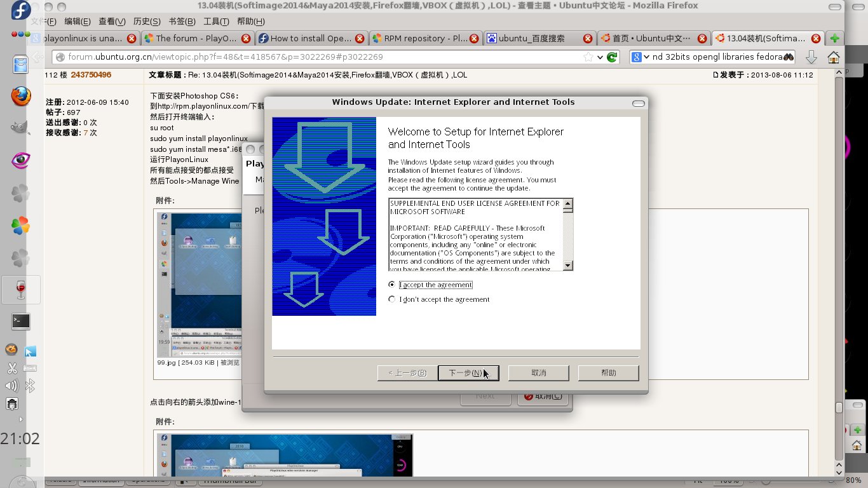Expand hidden tray icons arrow
The width and height of the screenshot is (868, 488).
pos(21,419)
